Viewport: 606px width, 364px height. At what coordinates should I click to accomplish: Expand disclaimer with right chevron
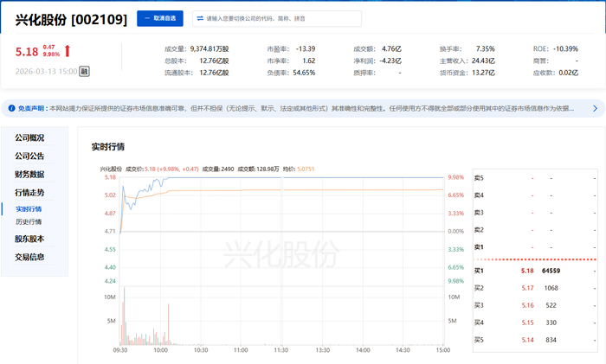[x=596, y=108]
